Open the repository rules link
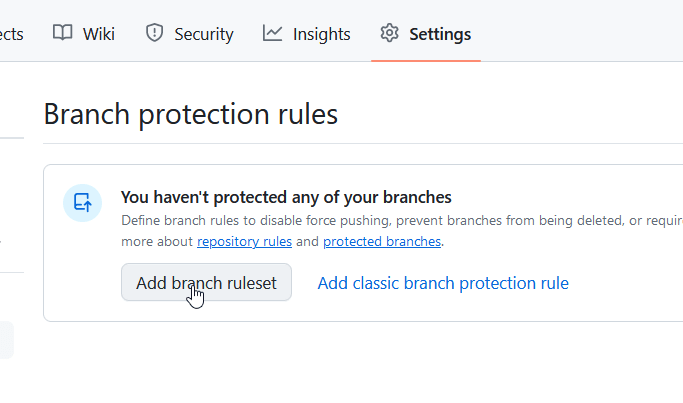 pos(245,241)
